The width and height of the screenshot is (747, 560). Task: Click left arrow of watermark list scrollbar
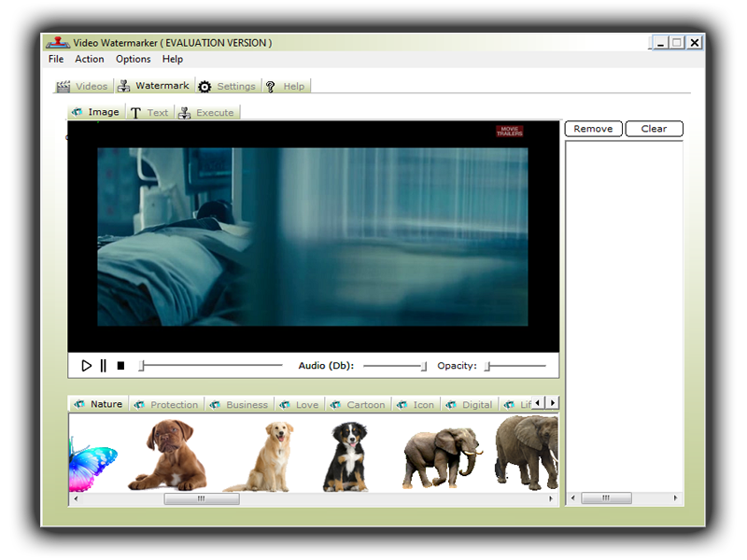[x=572, y=498]
